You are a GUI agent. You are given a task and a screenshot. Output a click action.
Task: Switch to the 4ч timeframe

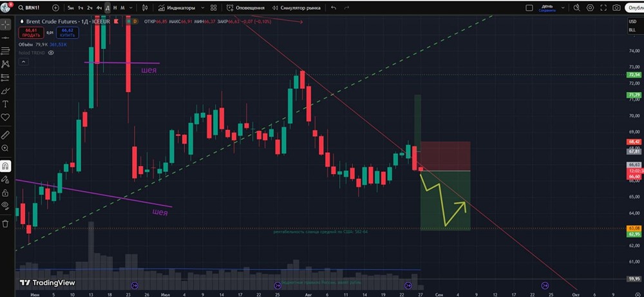(x=99, y=8)
